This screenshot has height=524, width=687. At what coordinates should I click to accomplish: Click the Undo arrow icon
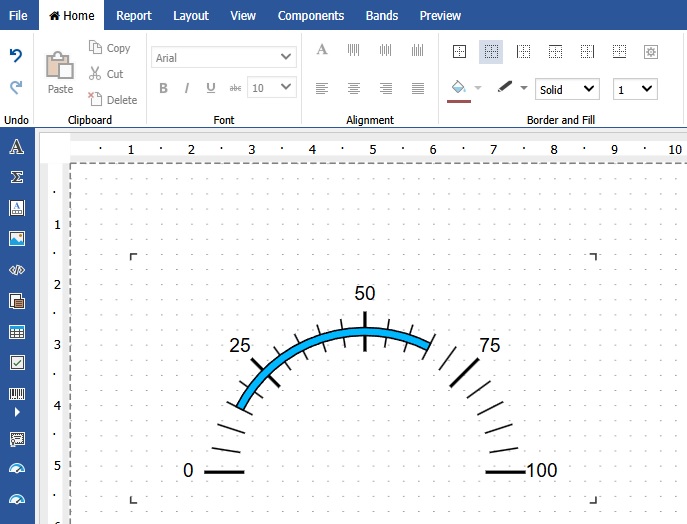tap(16, 56)
